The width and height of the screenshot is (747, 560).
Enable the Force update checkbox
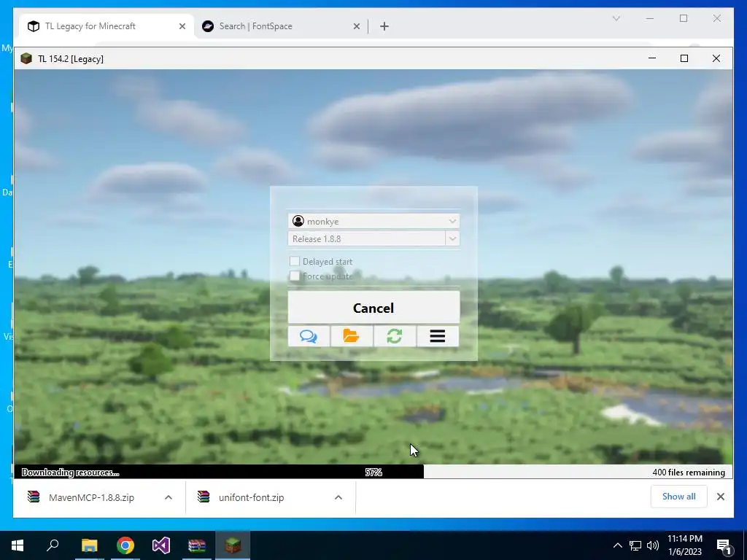[x=295, y=276]
